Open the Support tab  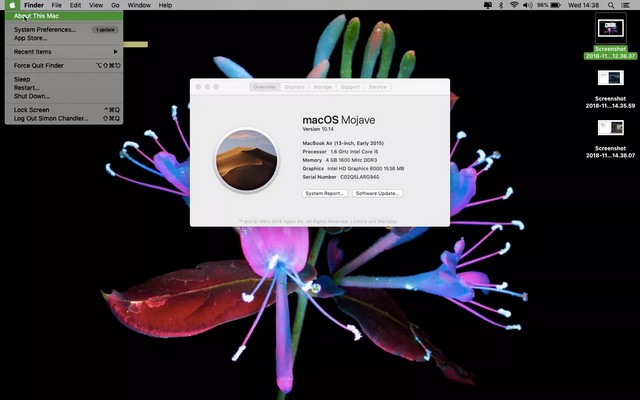click(x=350, y=87)
